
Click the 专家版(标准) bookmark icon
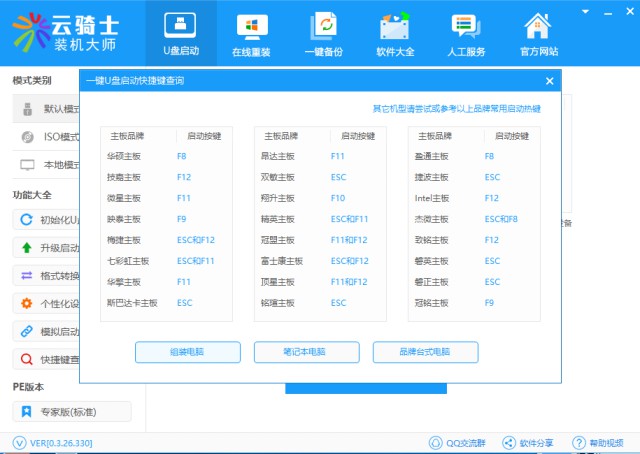coord(27,412)
